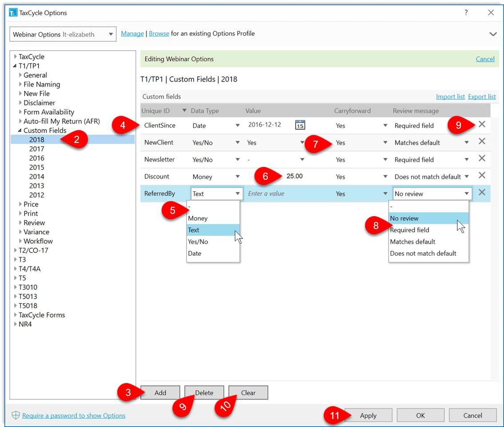The height and width of the screenshot is (427, 504).
Task: Click the ClientSince date value 2016-12-12
Action: tap(264, 125)
